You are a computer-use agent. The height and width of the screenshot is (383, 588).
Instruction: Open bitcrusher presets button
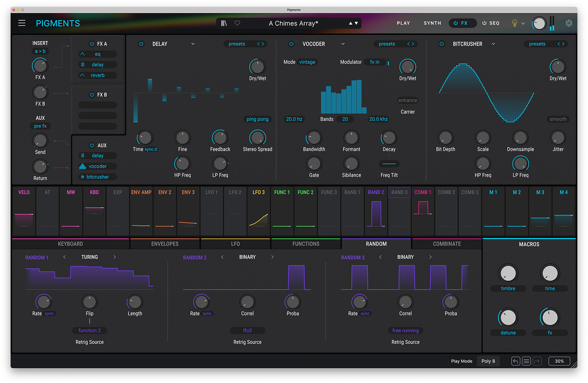(537, 44)
